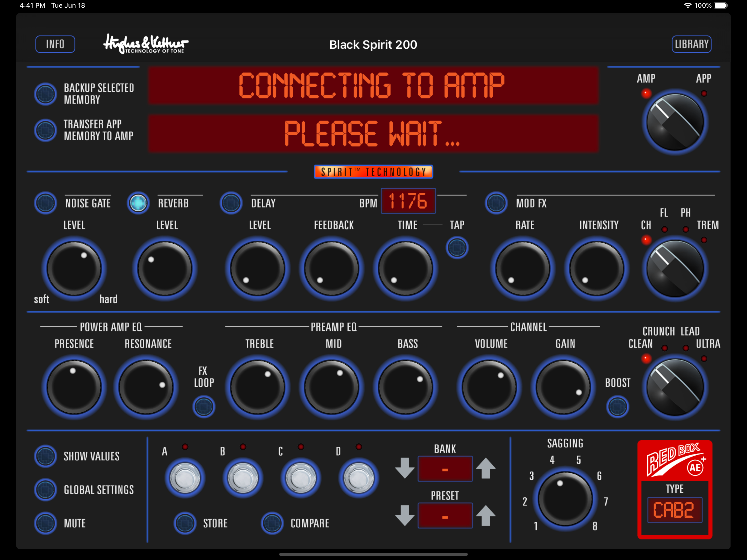Toggle the COMPARE button
Viewport: 747px width, 560px height.
tap(272, 523)
